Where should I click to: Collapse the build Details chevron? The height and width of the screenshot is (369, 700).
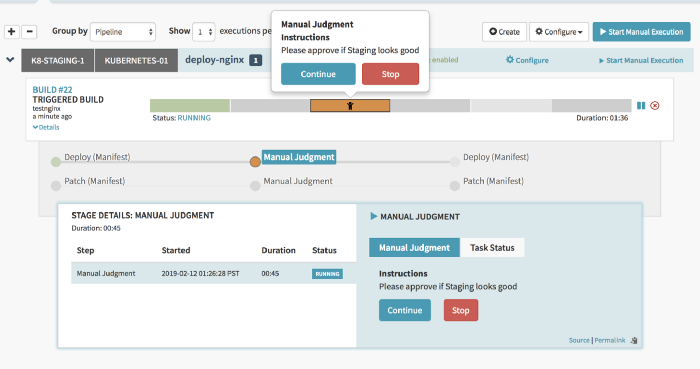35,128
